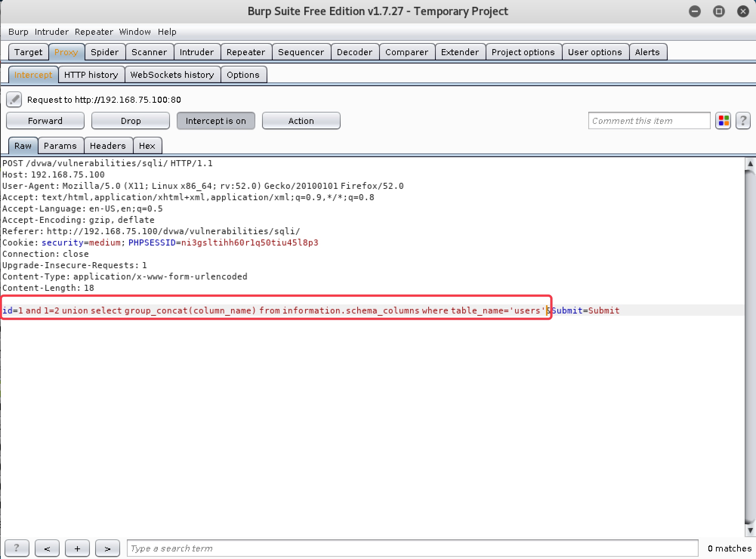Image resolution: width=756 pixels, height=559 pixels.
Task: Go to next search match button
Action: (x=108, y=548)
